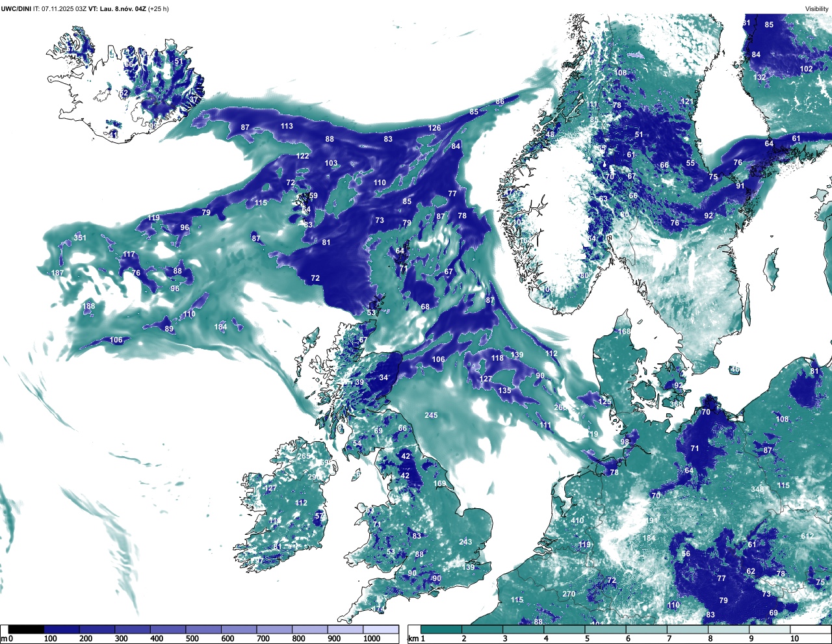This screenshot has width=832, height=644.
Task: Click the '168' value over northern Denmark
Action: [624, 331]
